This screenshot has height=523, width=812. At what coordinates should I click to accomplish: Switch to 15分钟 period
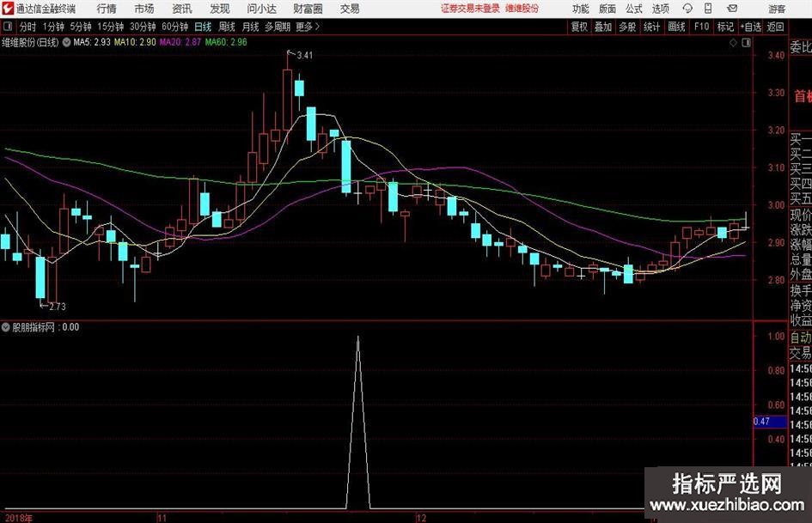click(x=110, y=27)
